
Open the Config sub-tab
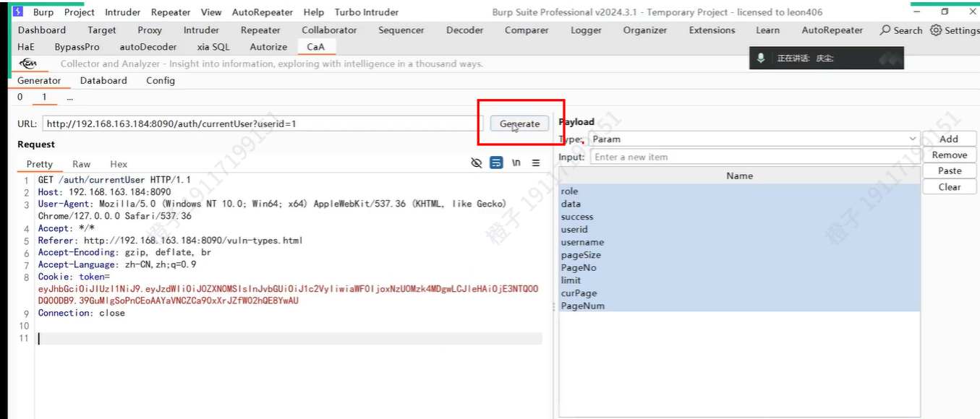[x=161, y=81]
